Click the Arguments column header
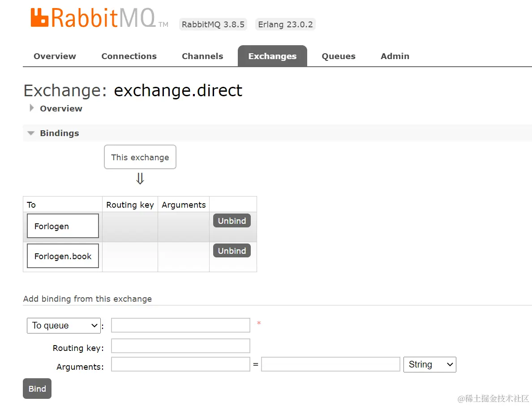This screenshot has height=406, width=532. (184, 205)
